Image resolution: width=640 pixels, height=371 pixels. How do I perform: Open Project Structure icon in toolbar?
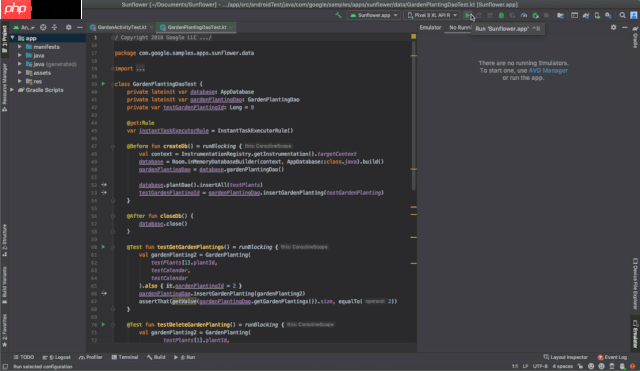click(560, 15)
